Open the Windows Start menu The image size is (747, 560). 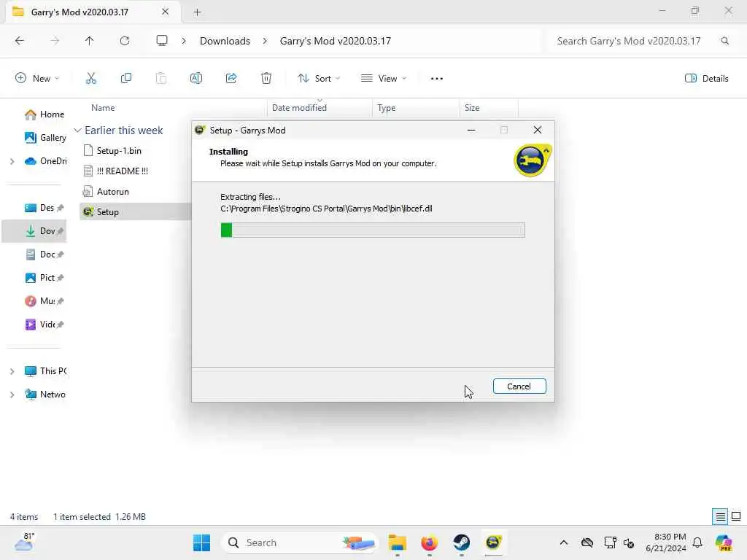coord(201,542)
